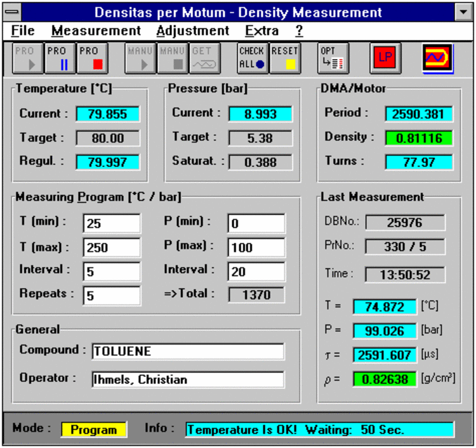The width and height of the screenshot is (476, 448).
Task: Open the ? help menu
Action: (299, 30)
